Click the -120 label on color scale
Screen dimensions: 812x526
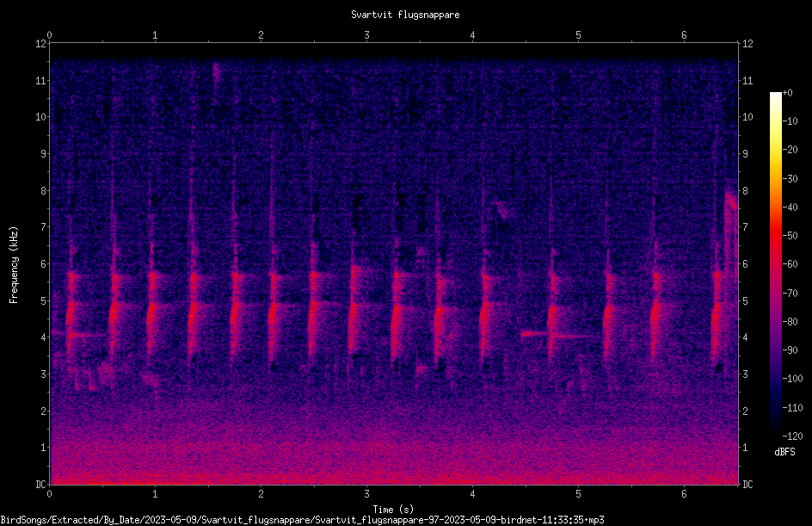pyautogui.click(x=792, y=436)
